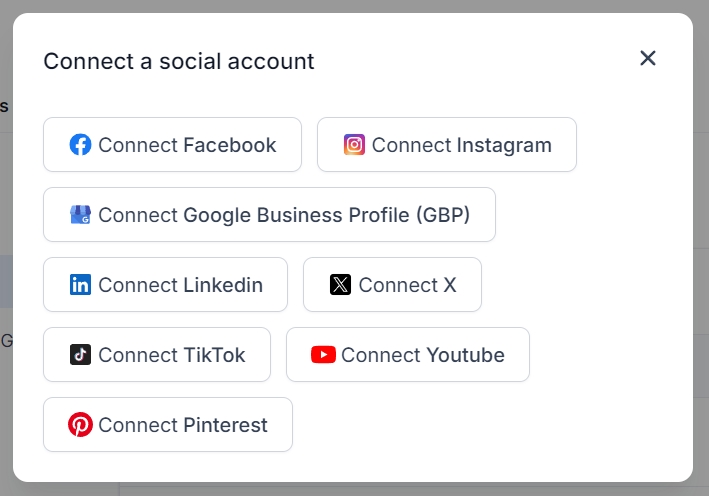Select "Connect Google Business Profile (GBP)" text

(x=284, y=215)
